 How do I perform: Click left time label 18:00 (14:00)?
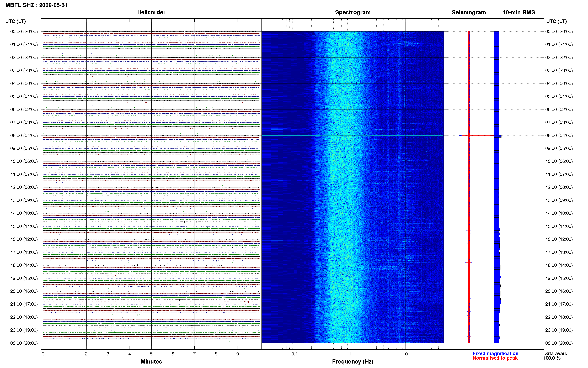tap(24, 265)
